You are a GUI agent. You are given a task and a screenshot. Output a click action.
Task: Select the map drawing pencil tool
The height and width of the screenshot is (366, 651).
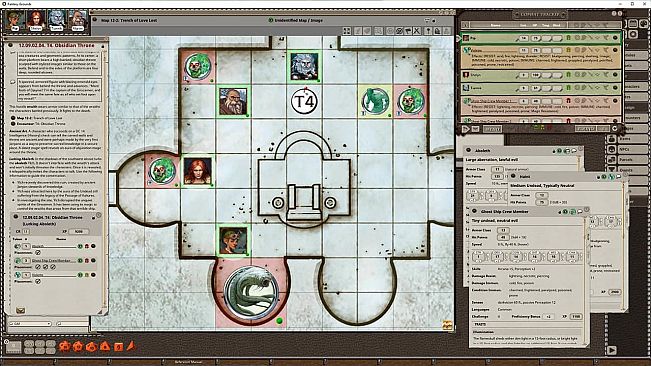pyautogui.click(x=358, y=31)
